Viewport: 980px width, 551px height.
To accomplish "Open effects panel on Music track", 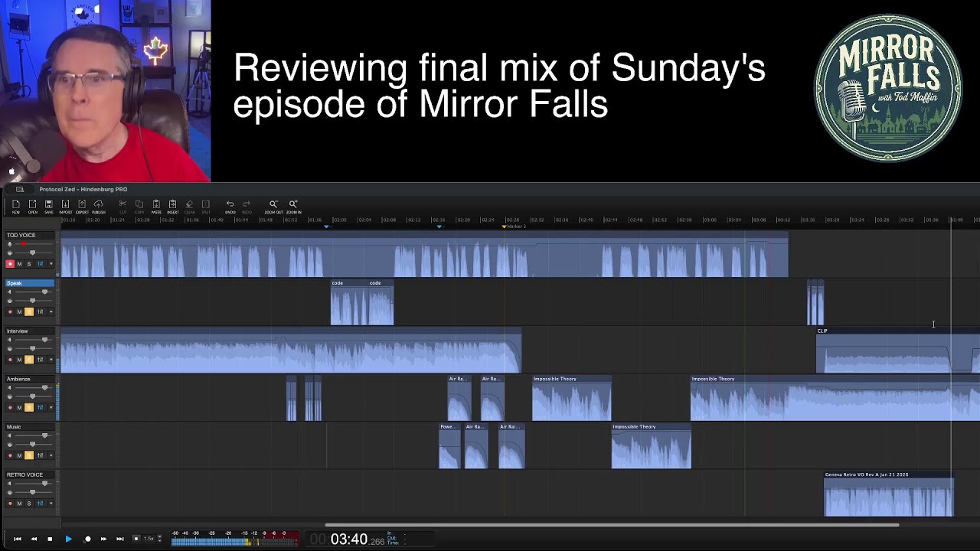I will pos(41,455).
